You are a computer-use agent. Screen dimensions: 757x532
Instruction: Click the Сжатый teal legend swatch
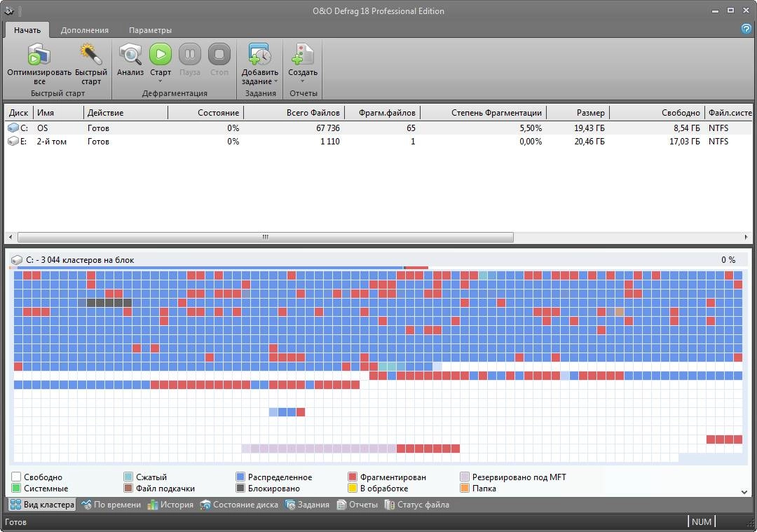128,477
